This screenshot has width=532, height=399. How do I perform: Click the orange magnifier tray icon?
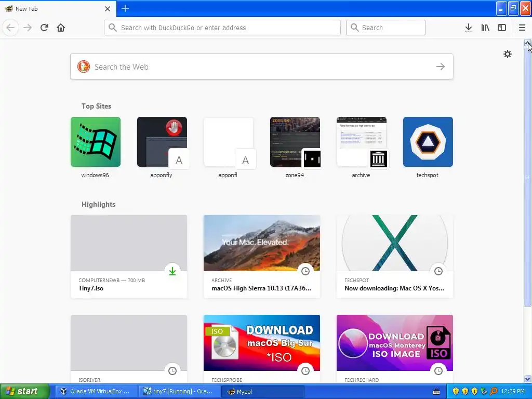point(494,391)
